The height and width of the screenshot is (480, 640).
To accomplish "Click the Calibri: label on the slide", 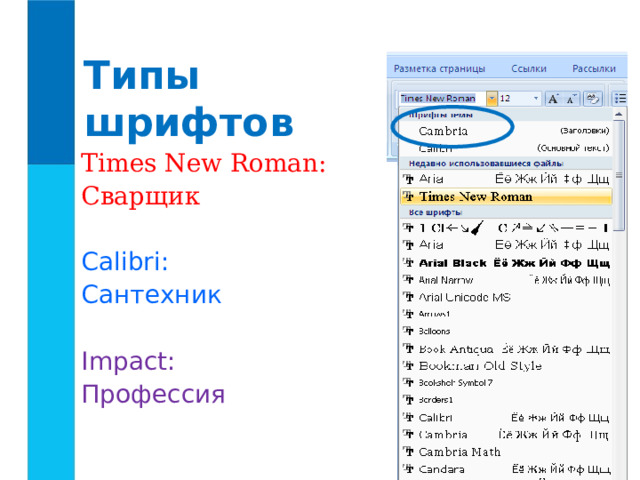I will coord(125,261).
